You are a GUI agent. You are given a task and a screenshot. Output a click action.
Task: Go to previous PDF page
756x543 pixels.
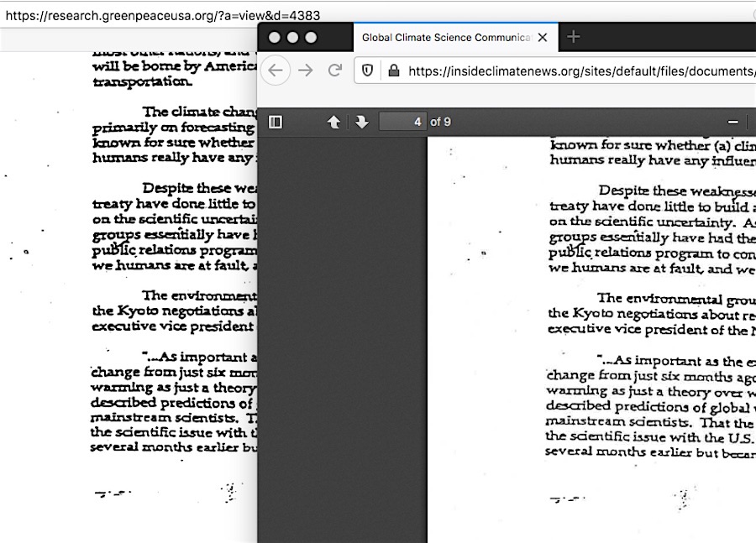click(x=333, y=122)
